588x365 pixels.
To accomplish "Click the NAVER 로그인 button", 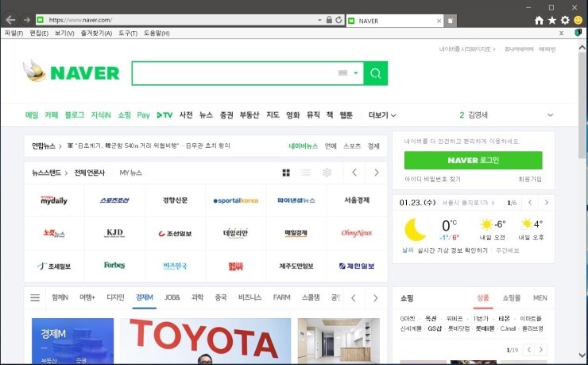I will pos(474,160).
